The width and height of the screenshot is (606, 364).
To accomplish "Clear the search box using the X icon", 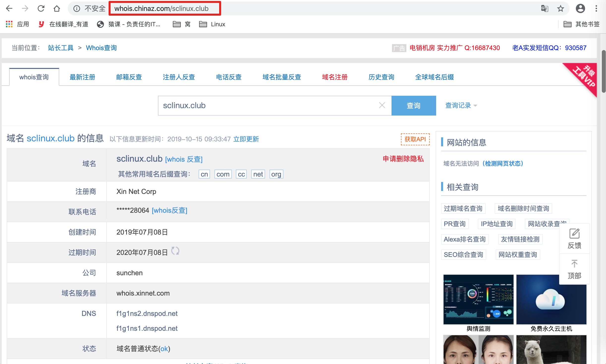I will click(382, 105).
